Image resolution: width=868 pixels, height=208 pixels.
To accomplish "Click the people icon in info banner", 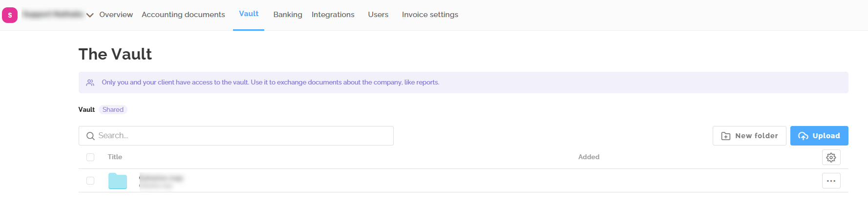I will pos(90,83).
